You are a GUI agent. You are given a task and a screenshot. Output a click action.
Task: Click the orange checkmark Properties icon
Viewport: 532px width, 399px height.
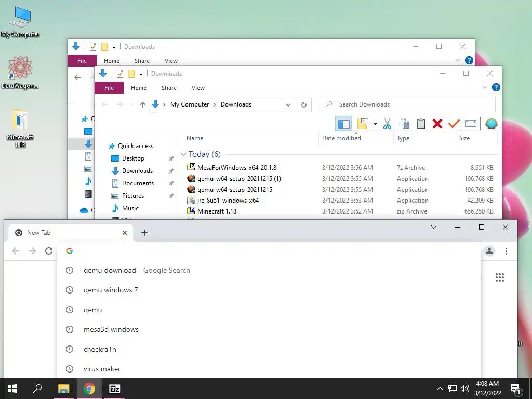(x=454, y=124)
